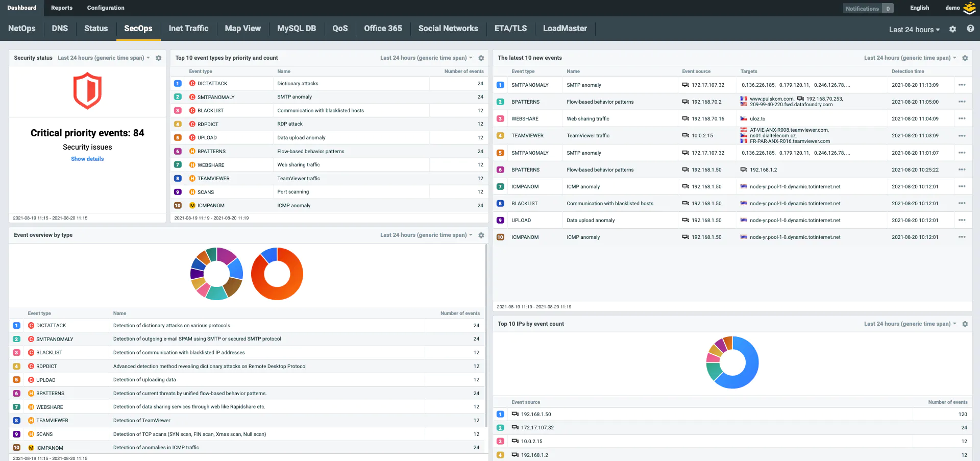The height and width of the screenshot is (461, 980).
Task: Open the Reports menu
Action: (x=61, y=8)
